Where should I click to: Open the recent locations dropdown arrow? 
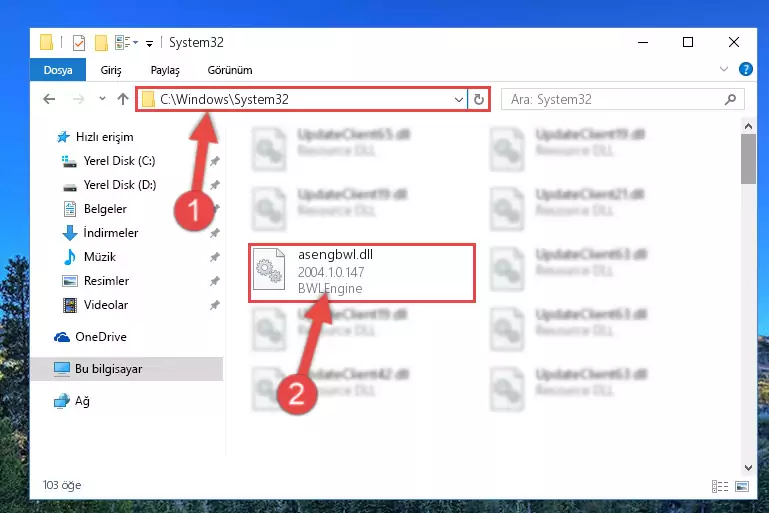tap(102, 99)
